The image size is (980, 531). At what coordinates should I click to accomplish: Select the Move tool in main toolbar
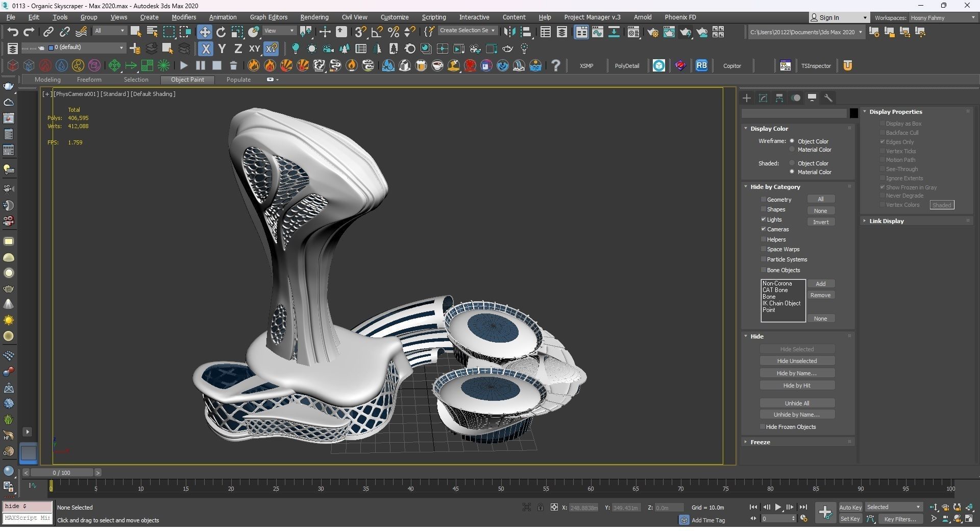204,32
